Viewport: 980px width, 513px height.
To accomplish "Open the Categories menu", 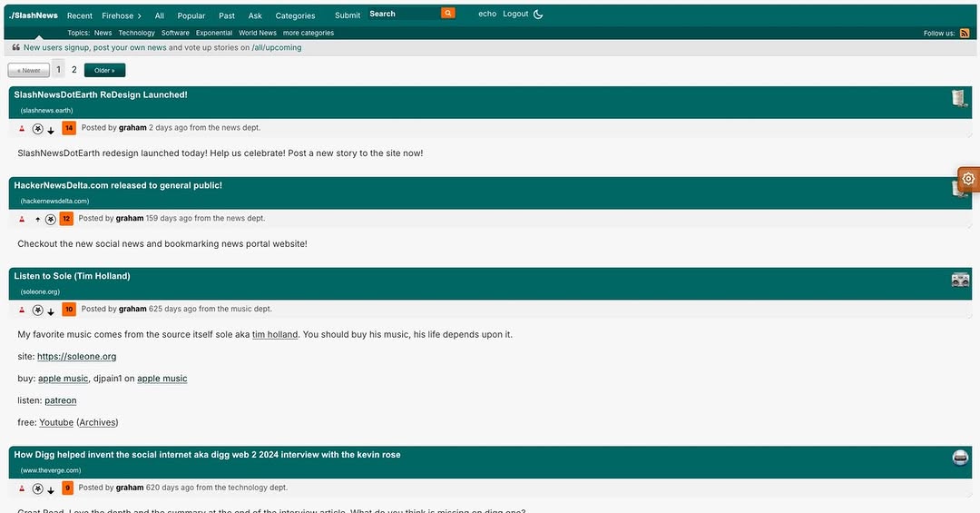I will tap(295, 15).
